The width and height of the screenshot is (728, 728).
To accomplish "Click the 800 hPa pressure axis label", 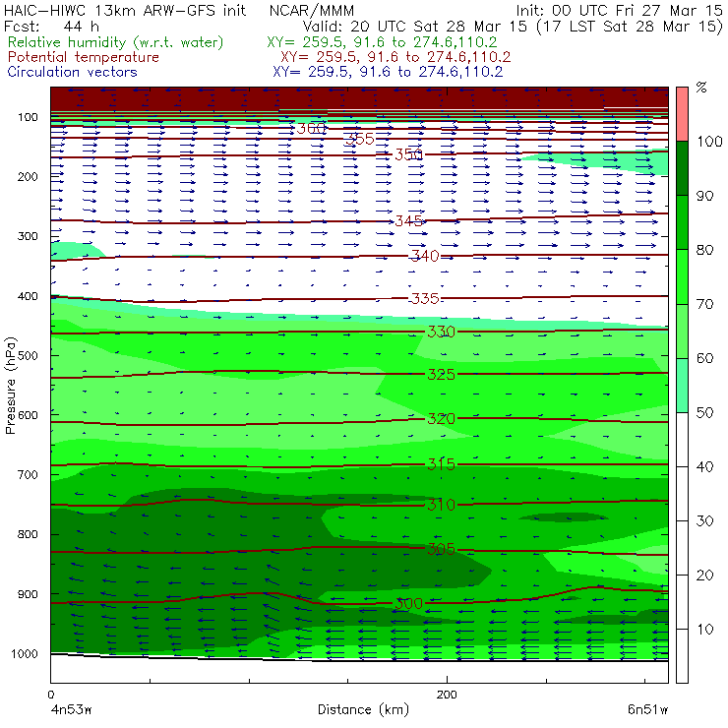I will 28,534.
